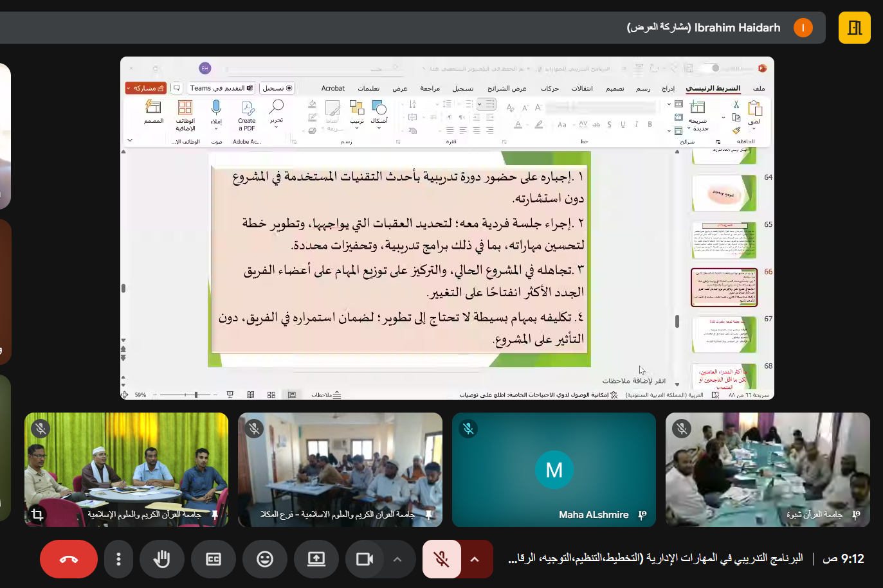Expand the camera settings chevron
883x588 pixels.
397,559
